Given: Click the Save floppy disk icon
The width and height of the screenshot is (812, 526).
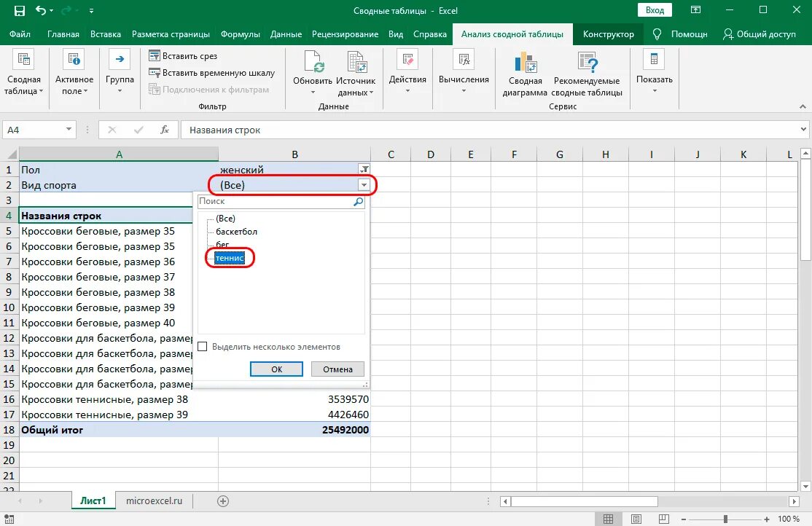Looking at the screenshot, I should point(19,10).
